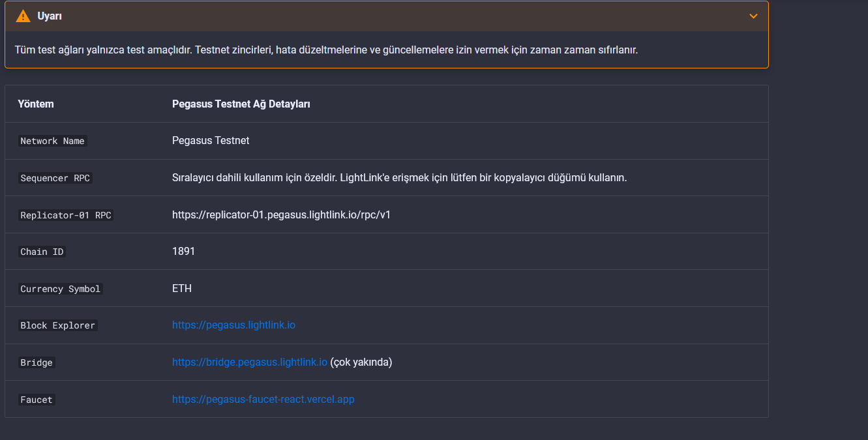868x440 pixels.
Task: Click the Pegasus Testnet Ağ Detayları header
Action: coord(241,104)
